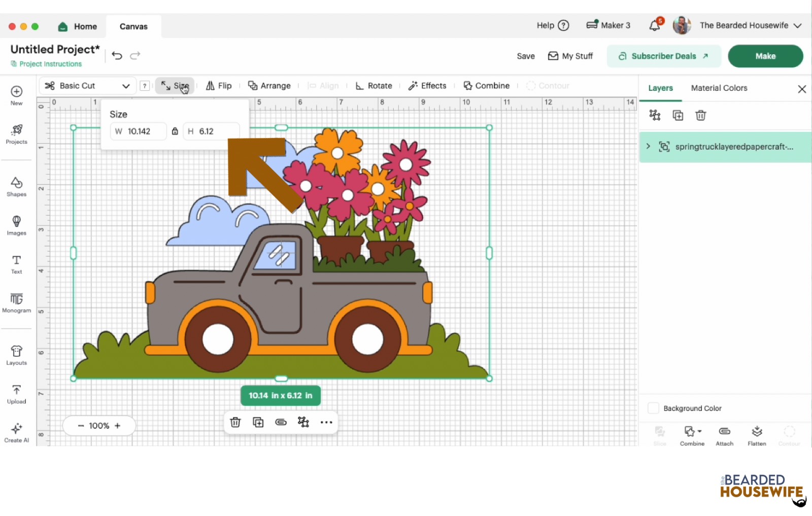Open the Basic Cut operation dropdown
This screenshot has height=516, width=812.
click(87, 86)
